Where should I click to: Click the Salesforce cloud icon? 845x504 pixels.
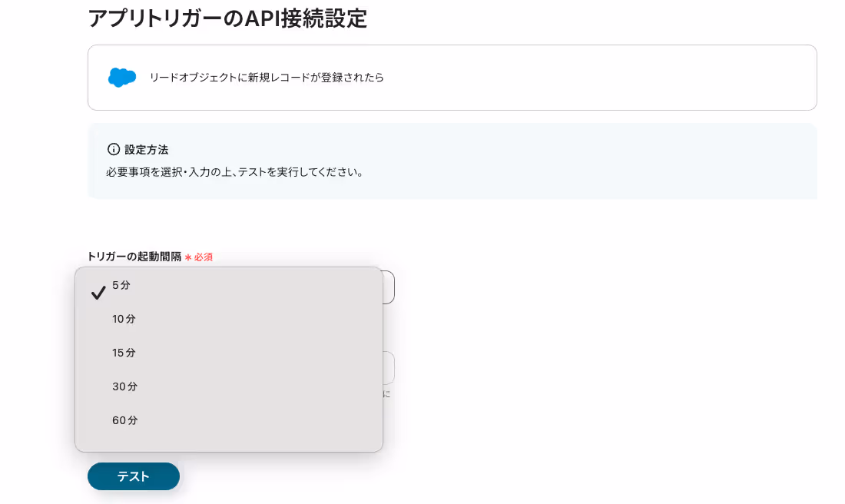122,78
